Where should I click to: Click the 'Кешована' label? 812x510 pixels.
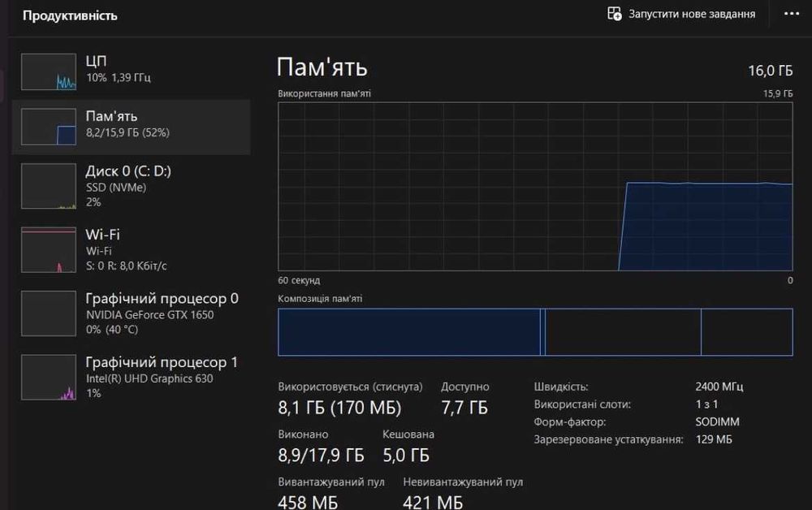408,434
